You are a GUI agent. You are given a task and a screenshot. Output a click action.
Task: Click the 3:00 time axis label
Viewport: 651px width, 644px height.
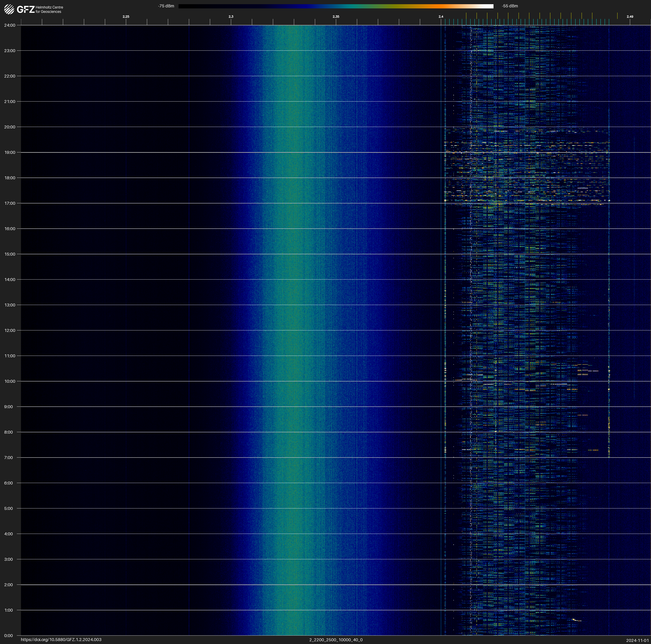pos(8,559)
